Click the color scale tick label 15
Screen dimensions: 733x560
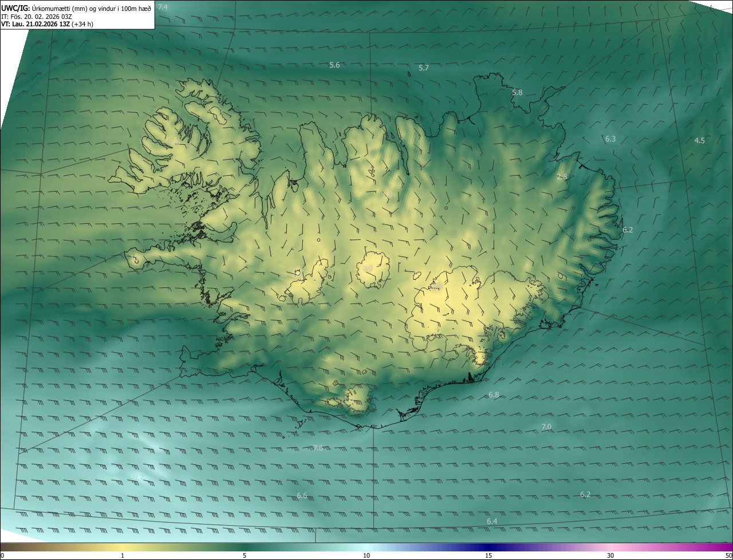point(488,556)
